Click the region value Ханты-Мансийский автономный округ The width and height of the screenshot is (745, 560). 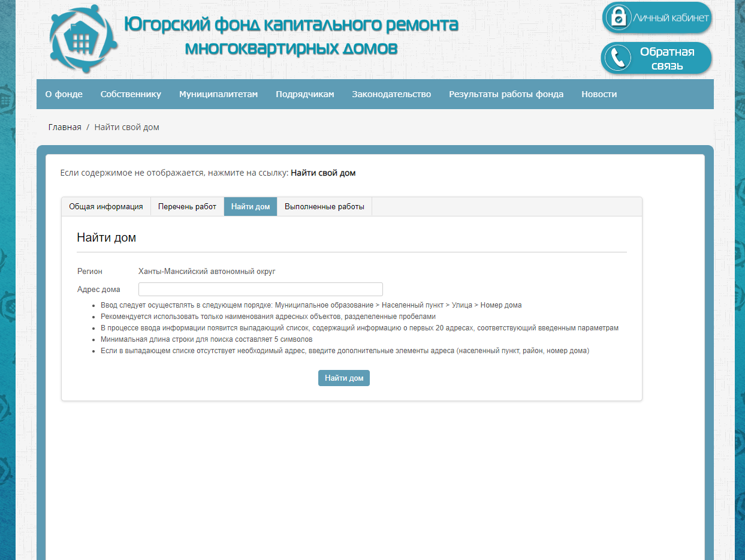click(207, 272)
